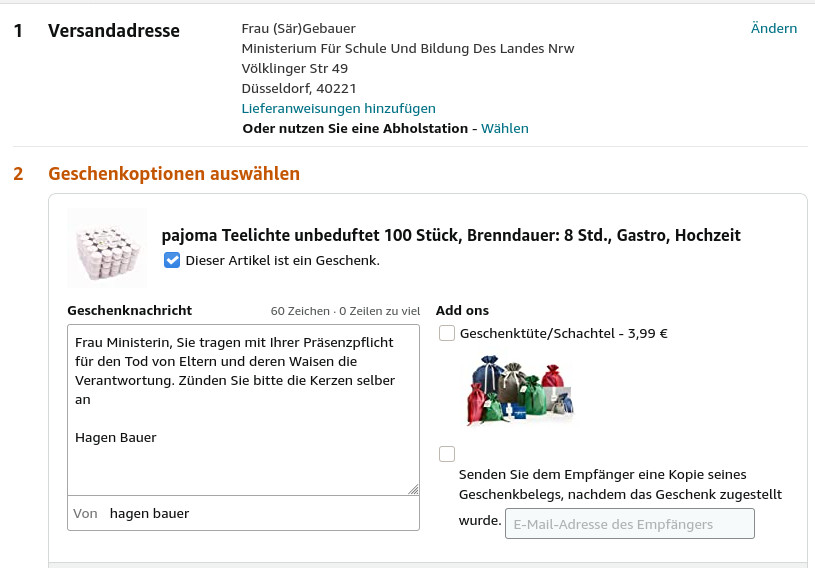Select the Geschenkoptionen auswählen section heading

[x=174, y=174]
